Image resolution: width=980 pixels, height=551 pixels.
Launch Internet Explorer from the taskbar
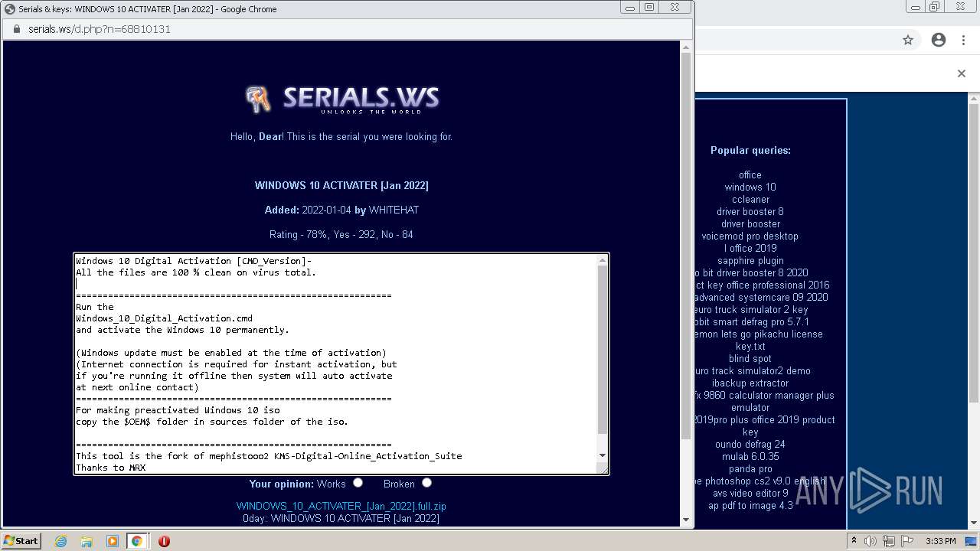pos(61,541)
